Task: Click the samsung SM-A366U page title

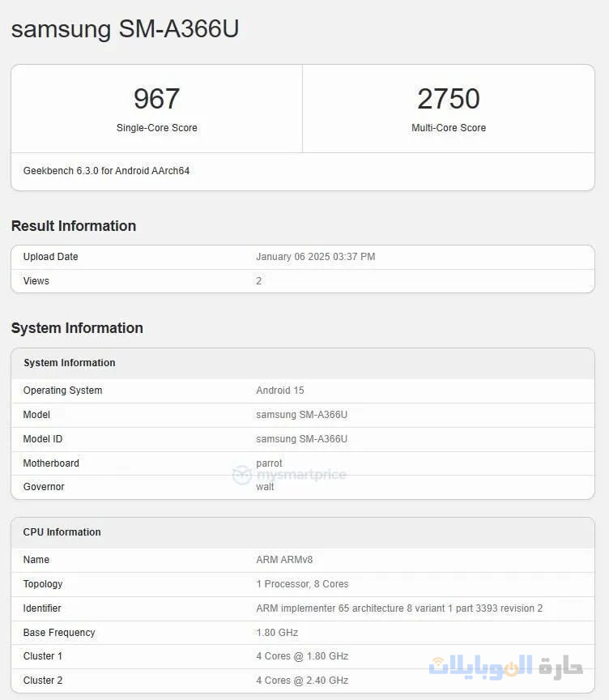Action: click(x=125, y=29)
